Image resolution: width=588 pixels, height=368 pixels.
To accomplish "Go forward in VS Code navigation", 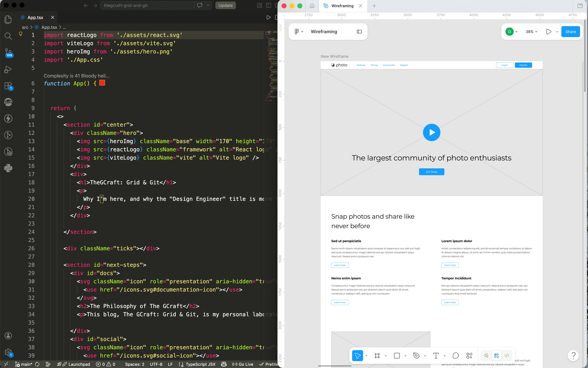I will click(95, 5).
